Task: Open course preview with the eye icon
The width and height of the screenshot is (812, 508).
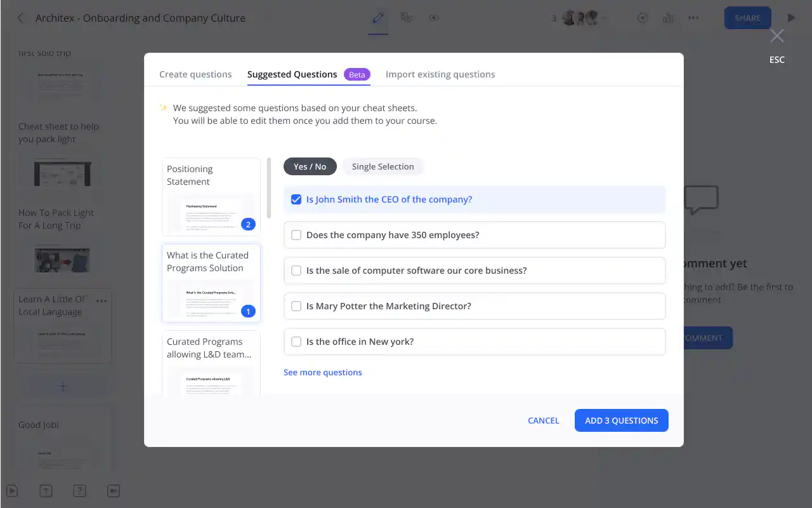Action: tap(433, 18)
